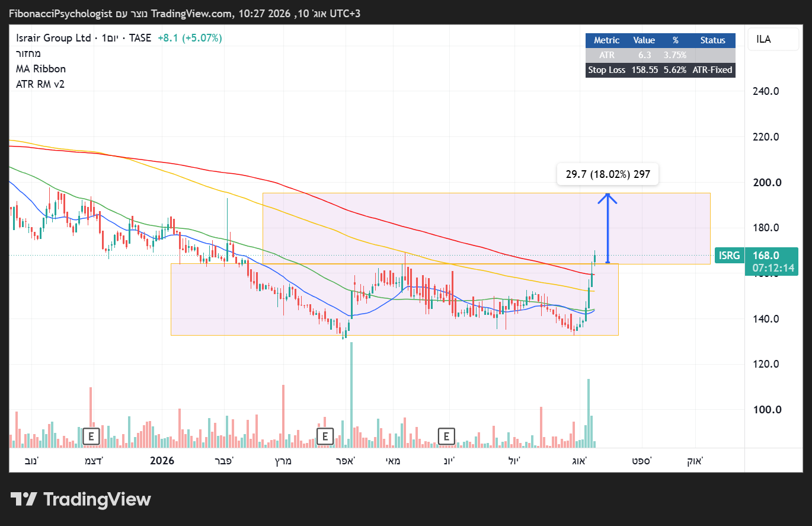Click the 240.0 price axis label

coord(766,91)
